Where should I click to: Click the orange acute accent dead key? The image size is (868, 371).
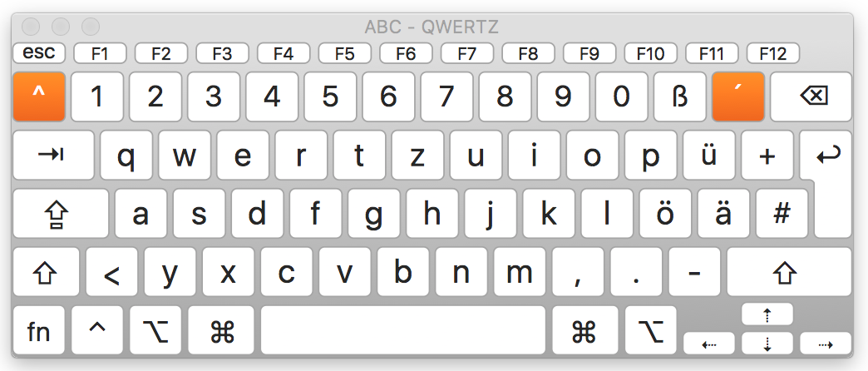[738, 96]
